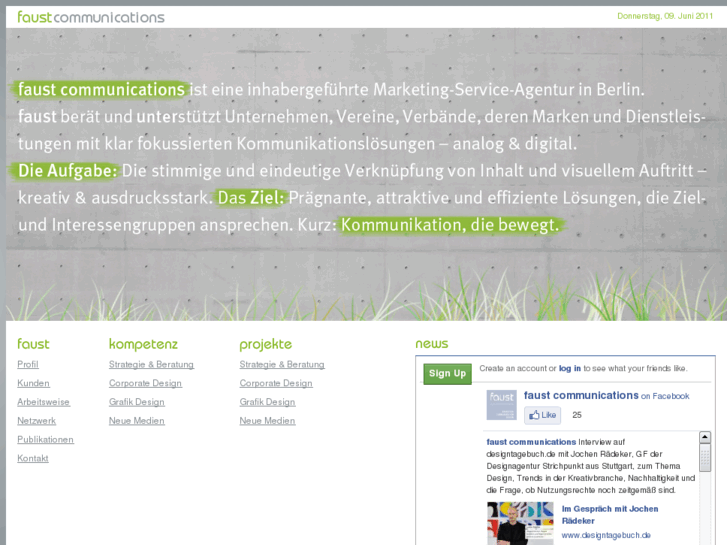Click the faust Facebook page thumbnail

pyautogui.click(x=501, y=405)
